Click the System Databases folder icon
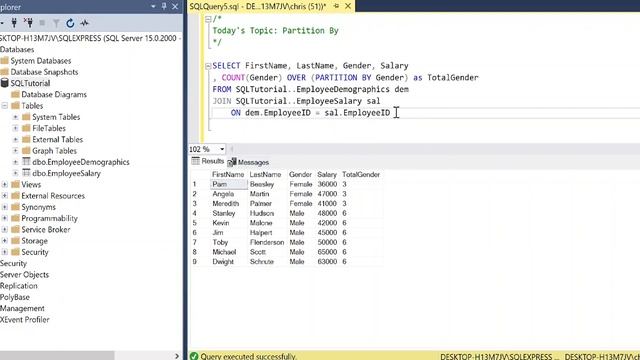The height and width of the screenshot is (360, 640). coord(4,60)
